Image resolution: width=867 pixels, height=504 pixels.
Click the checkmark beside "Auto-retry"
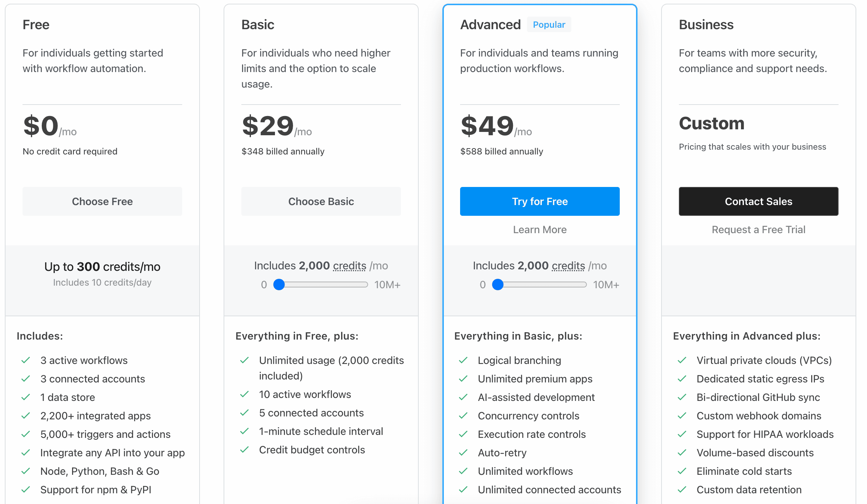click(463, 453)
